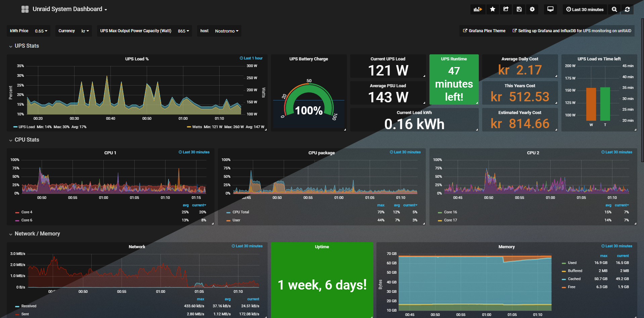Open the Grafana Plex Theme link

click(x=484, y=31)
